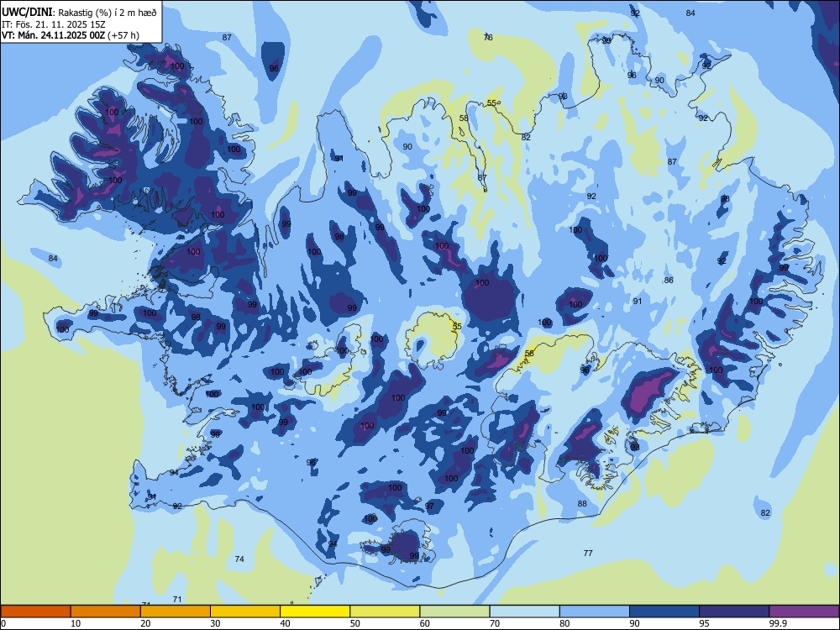Viewport: 840px width, 630px height.
Task: Click the 20–30 amber legend swatch
Action: [176, 612]
